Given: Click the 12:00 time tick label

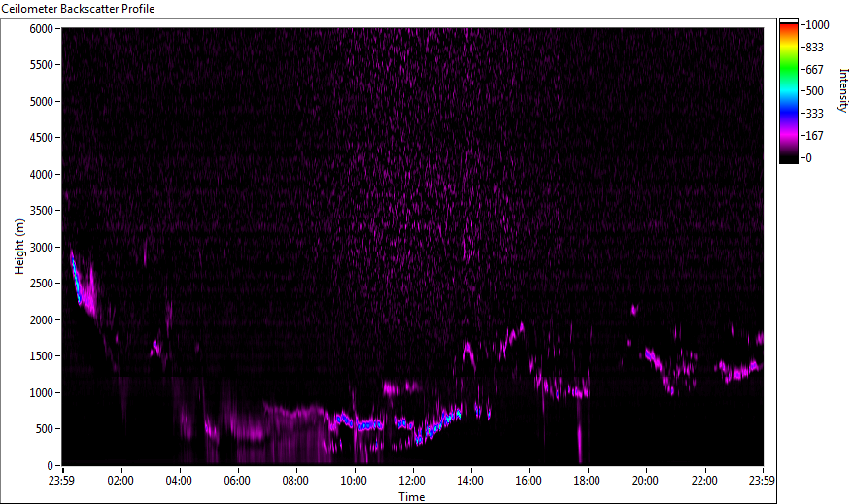Looking at the screenshot, I should tap(412, 481).
